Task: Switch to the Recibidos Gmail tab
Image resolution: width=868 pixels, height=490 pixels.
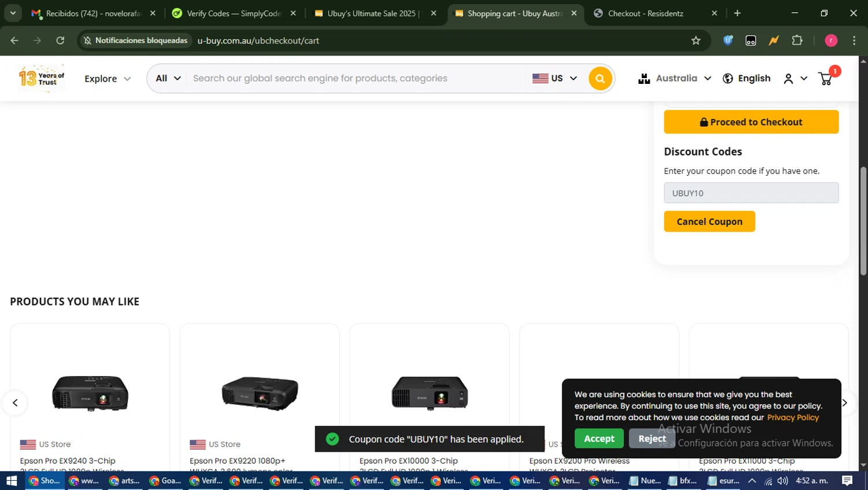Action: point(93,13)
